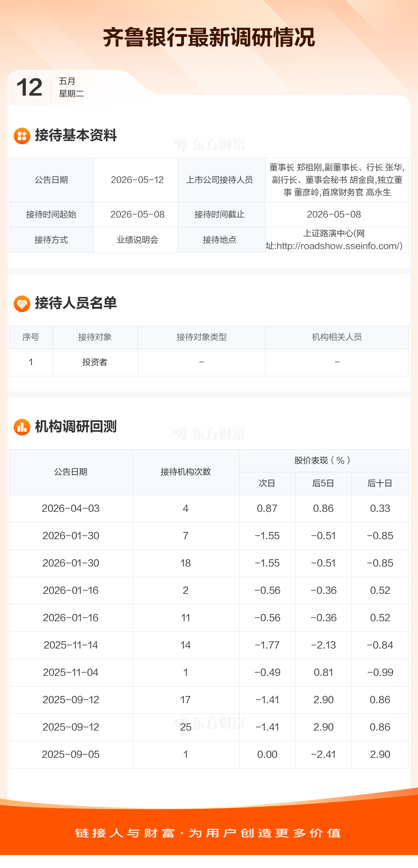Click the footer slogan 链接人与财富
418x868 pixels.
point(125,833)
